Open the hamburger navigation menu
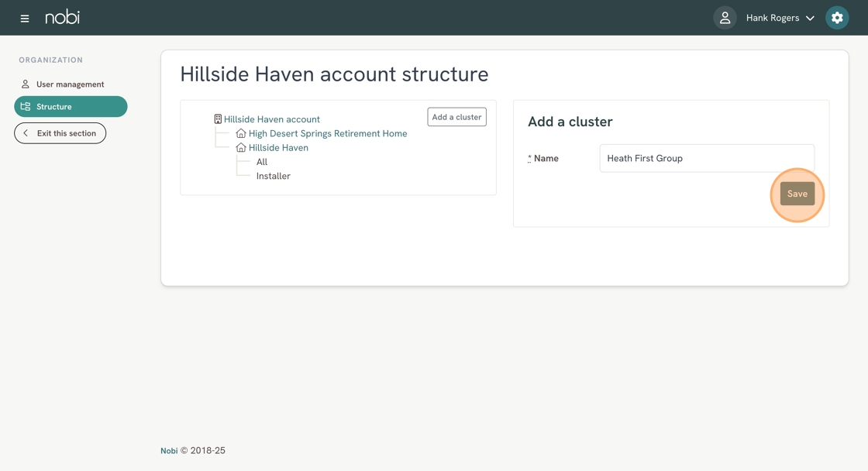This screenshot has width=868, height=471. coord(24,19)
